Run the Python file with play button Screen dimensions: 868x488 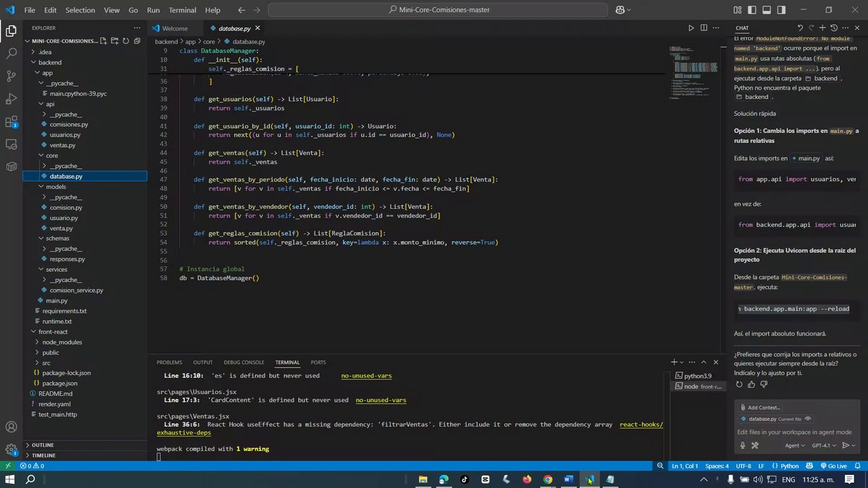point(691,28)
